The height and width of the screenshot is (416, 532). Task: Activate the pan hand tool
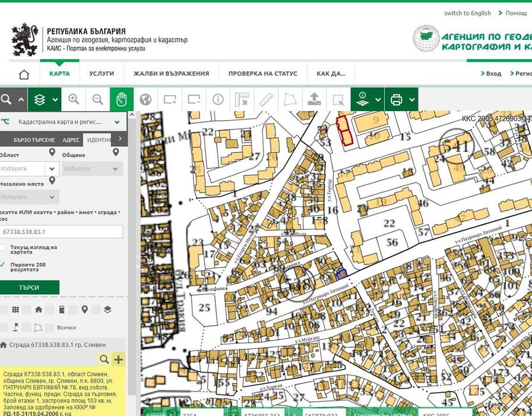coord(122,100)
